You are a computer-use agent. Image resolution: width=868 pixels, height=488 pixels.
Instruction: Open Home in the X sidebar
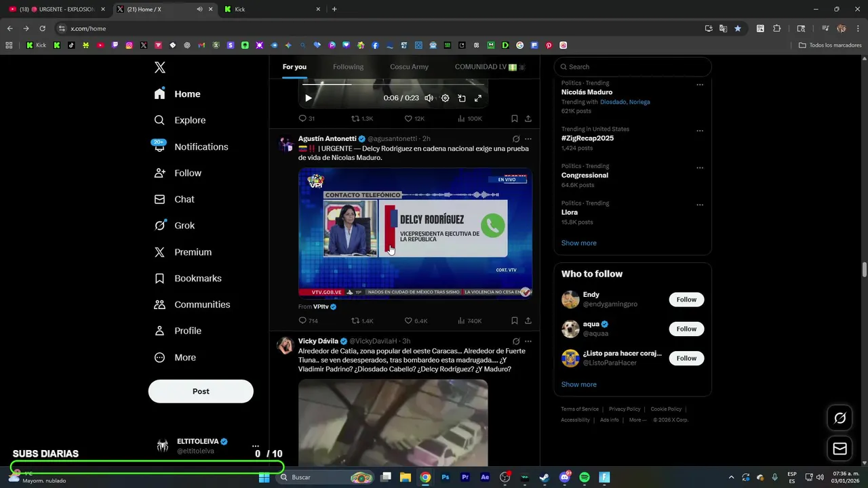point(178,94)
